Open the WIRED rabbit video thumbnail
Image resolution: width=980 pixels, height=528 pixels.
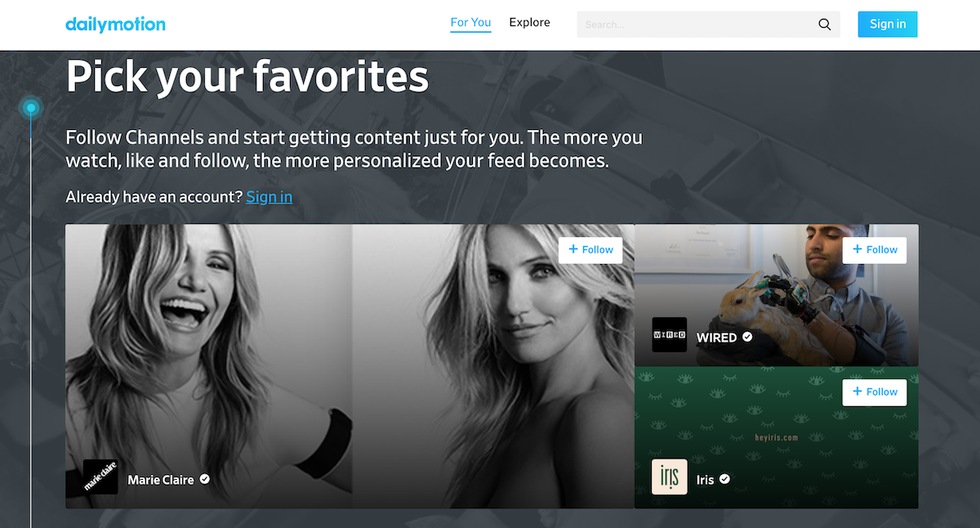click(x=776, y=295)
